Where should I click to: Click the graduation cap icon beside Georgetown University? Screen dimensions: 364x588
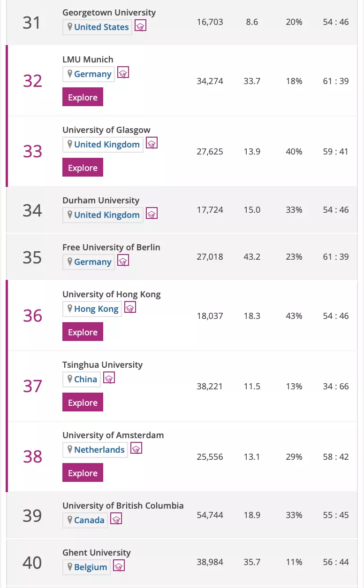point(140,26)
